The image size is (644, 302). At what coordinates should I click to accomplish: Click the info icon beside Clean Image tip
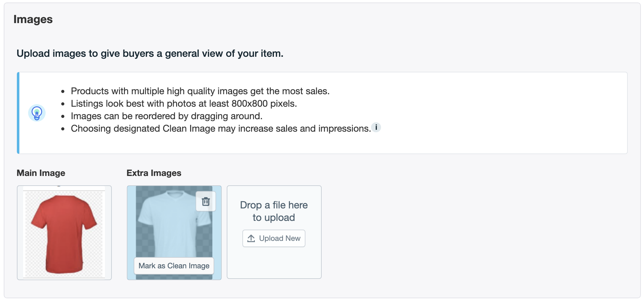(376, 127)
